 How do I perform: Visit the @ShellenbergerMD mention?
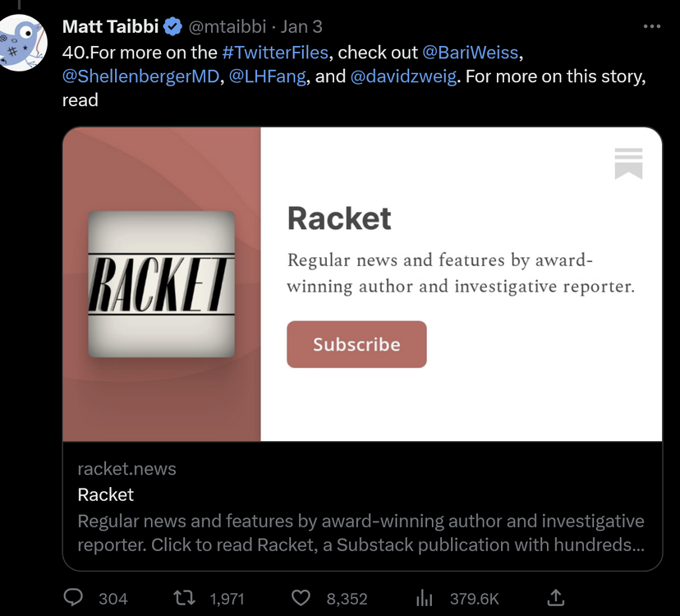(140, 76)
